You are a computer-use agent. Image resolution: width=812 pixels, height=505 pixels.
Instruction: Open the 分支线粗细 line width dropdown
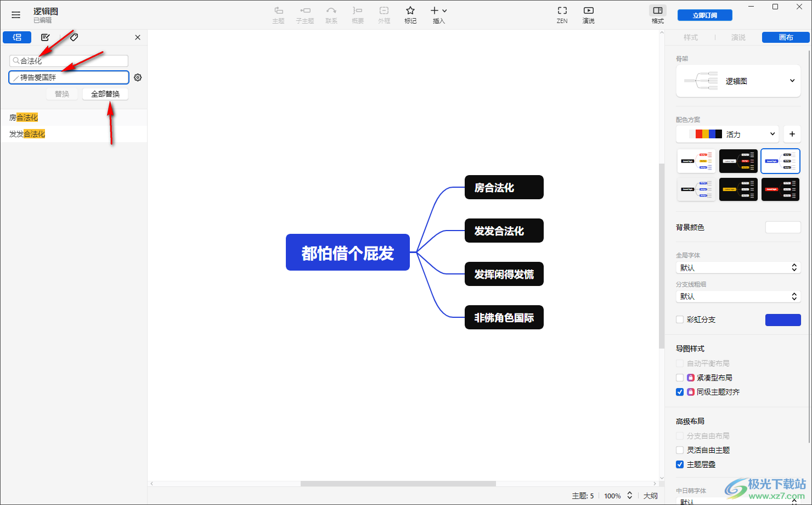(738, 296)
